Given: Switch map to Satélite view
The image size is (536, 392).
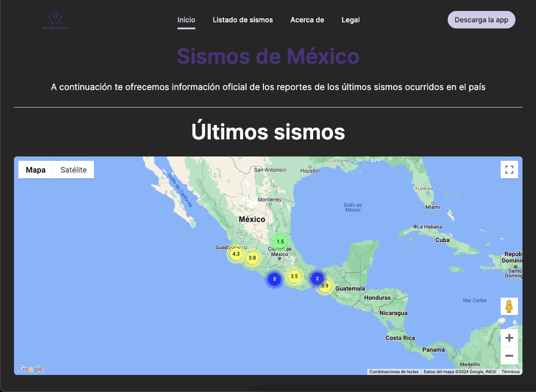Looking at the screenshot, I should tap(74, 170).
